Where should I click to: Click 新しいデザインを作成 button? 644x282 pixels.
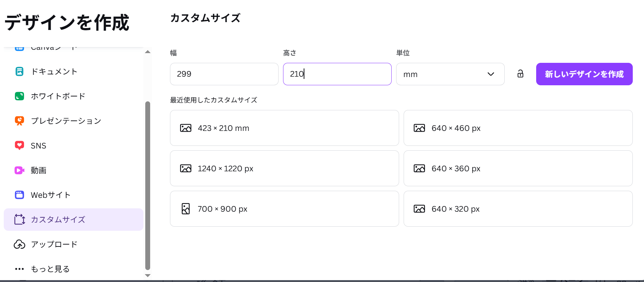pos(584,74)
